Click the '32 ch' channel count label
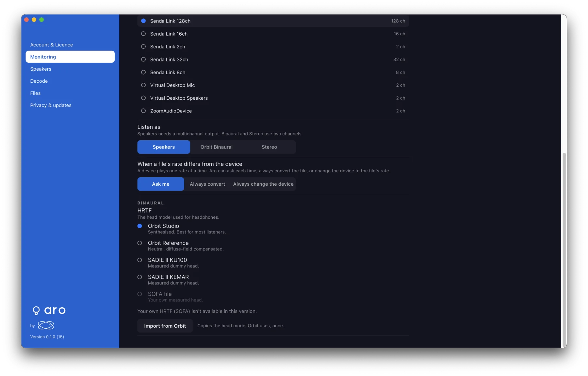This screenshot has height=376, width=588. (x=399, y=60)
